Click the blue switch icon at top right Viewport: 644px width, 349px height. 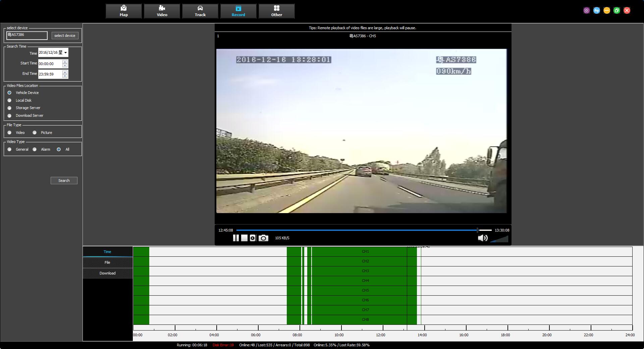tap(596, 10)
